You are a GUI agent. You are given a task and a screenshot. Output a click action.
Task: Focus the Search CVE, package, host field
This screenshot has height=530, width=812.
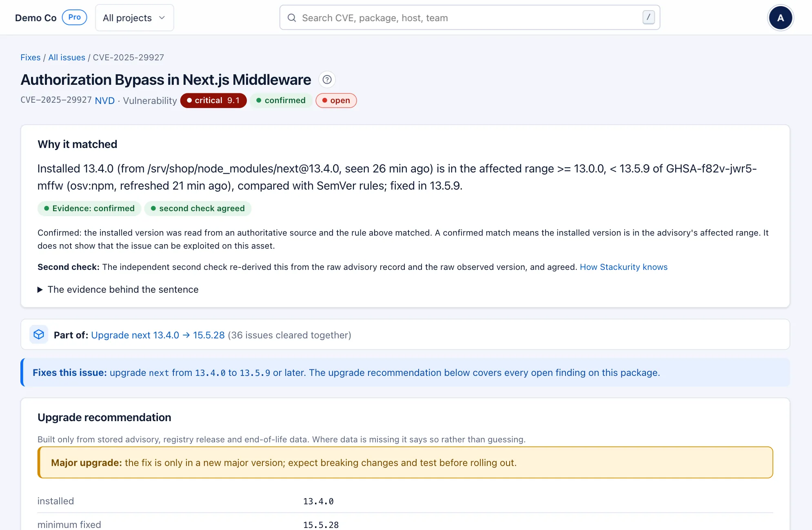click(470, 18)
